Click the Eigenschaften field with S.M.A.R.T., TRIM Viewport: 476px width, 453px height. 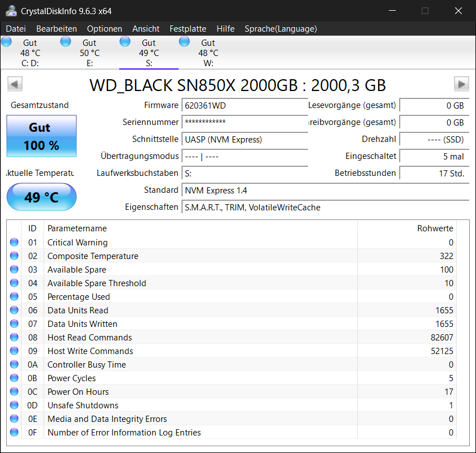tap(326, 208)
